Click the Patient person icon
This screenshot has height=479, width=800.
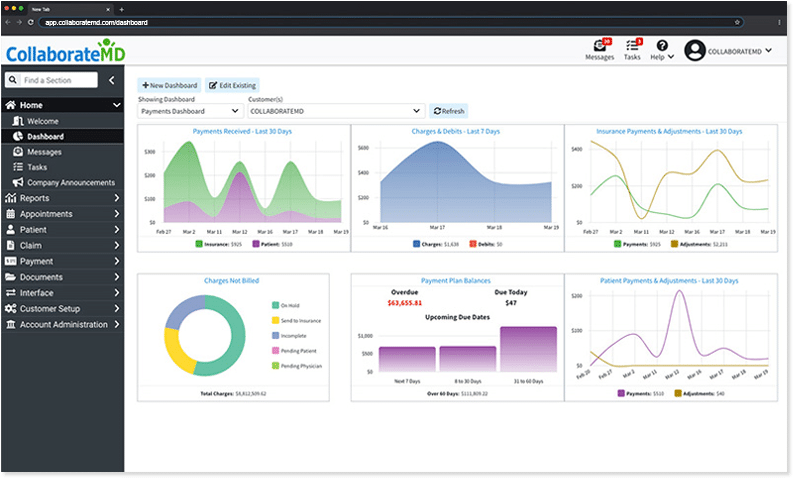click(11, 231)
